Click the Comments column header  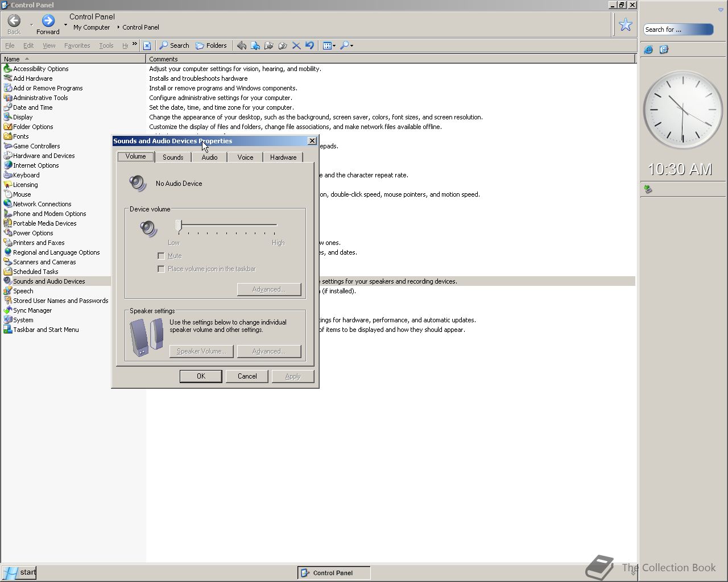pyautogui.click(x=391, y=59)
